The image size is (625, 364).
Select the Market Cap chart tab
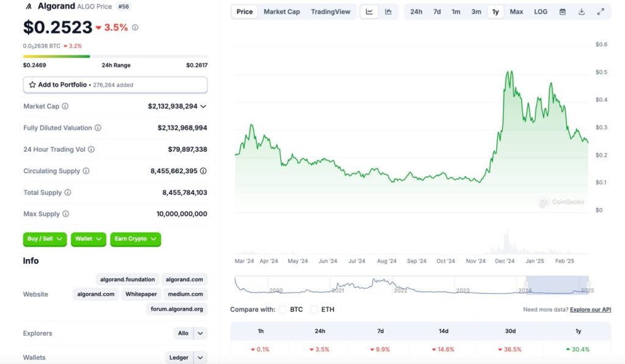[x=282, y=12]
